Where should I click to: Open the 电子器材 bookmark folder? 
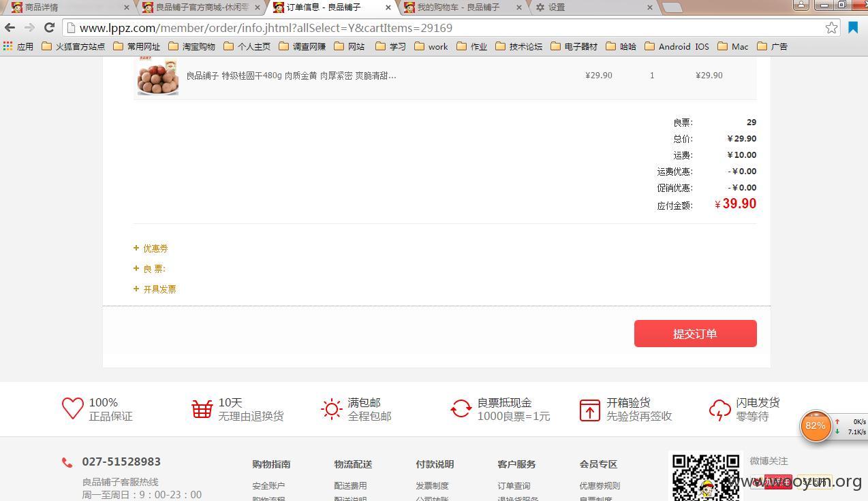point(574,46)
